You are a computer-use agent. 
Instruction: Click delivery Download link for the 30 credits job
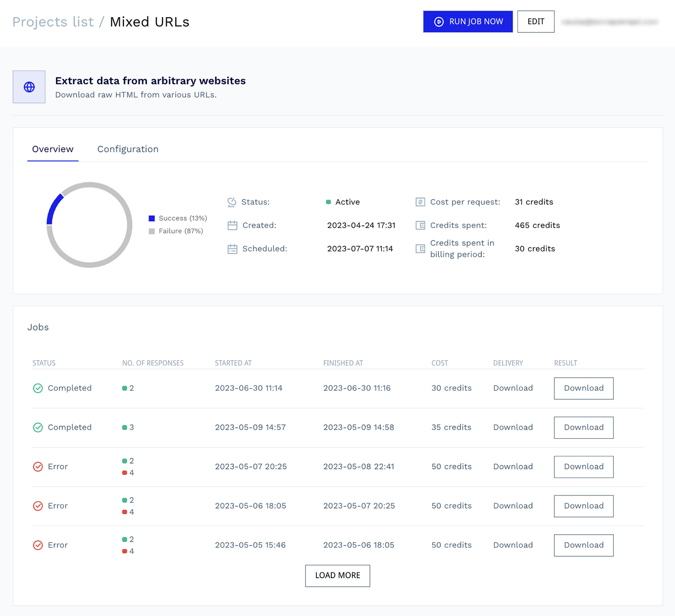513,388
